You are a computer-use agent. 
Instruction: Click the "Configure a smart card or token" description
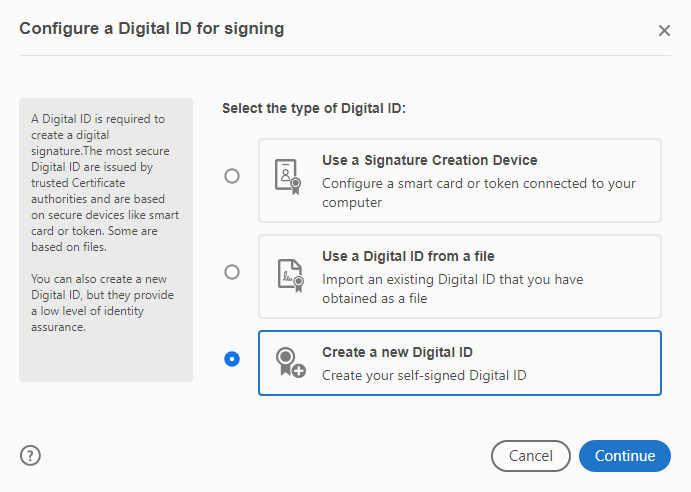click(478, 193)
